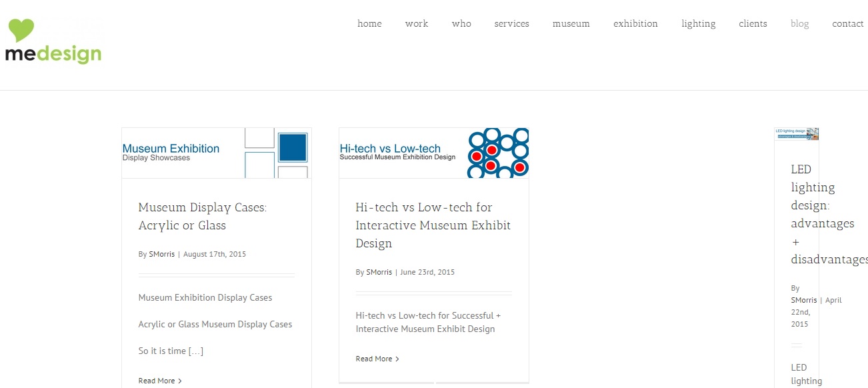Open the home menu item

click(369, 23)
